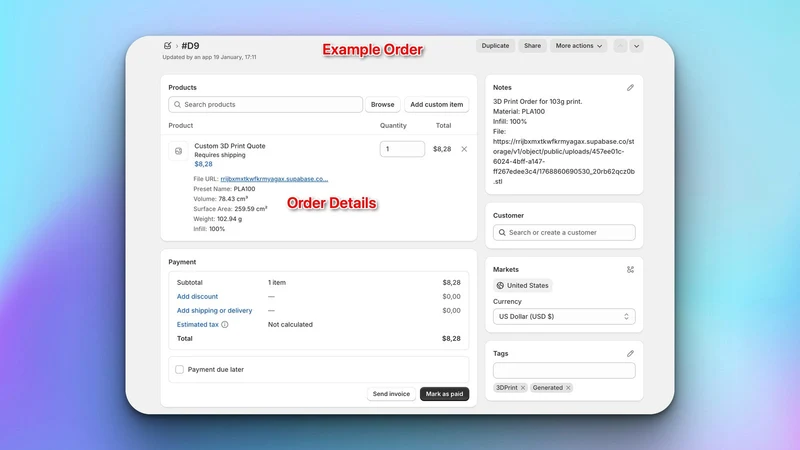Edit the Notes with the pencil icon
800x450 pixels.
click(630, 88)
